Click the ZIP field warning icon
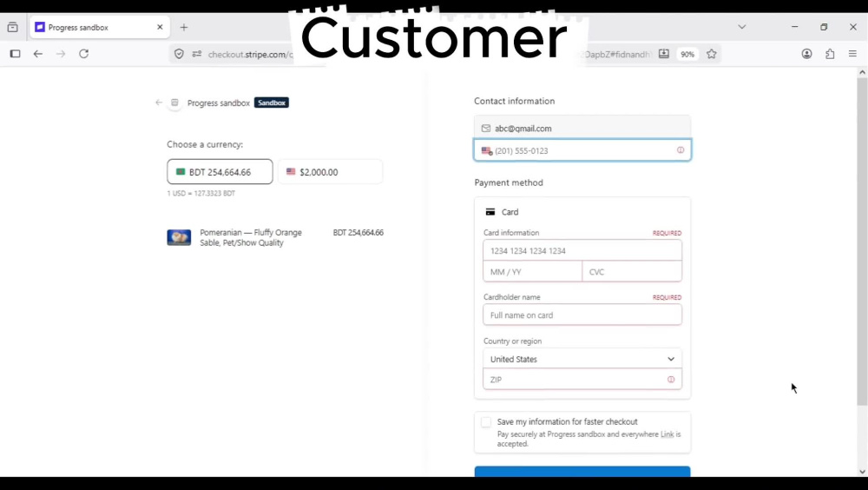 pyautogui.click(x=671, y=380)
